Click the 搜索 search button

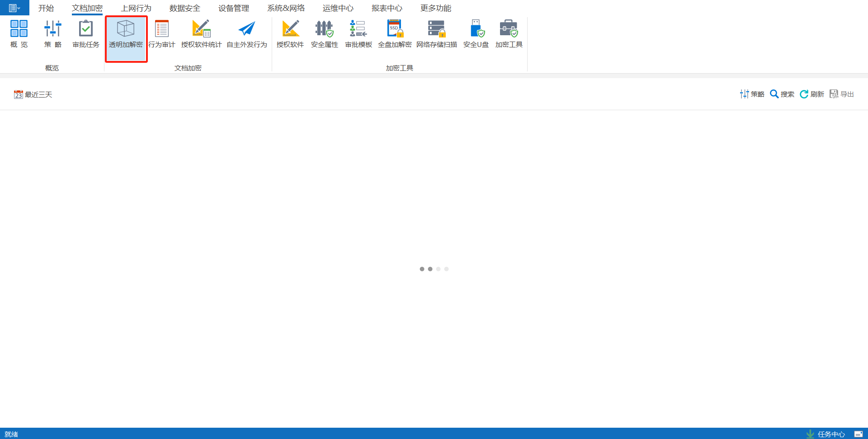(782, 94)
